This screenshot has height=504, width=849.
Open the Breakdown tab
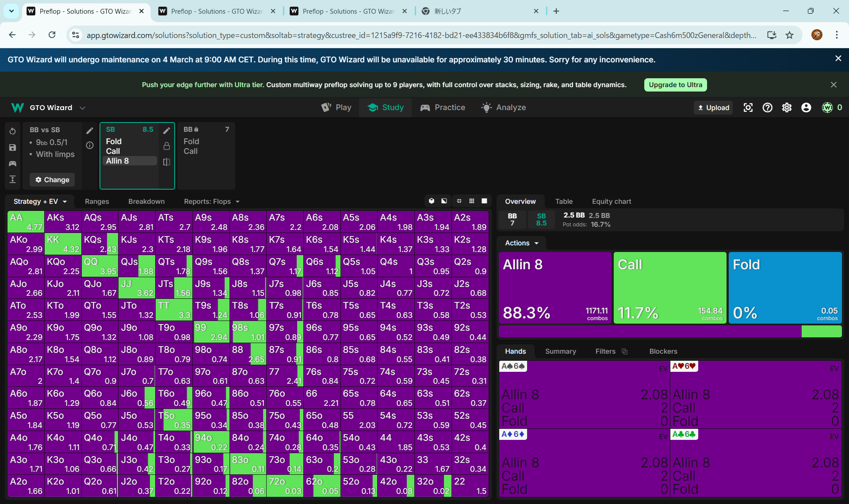(x=146, y=202)
